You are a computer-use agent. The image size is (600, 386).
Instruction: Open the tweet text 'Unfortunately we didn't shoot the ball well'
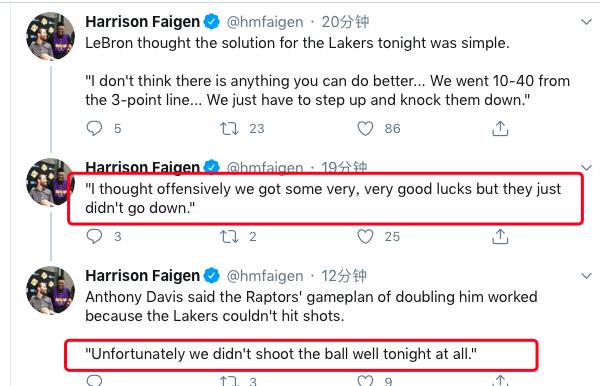(281, 354)
